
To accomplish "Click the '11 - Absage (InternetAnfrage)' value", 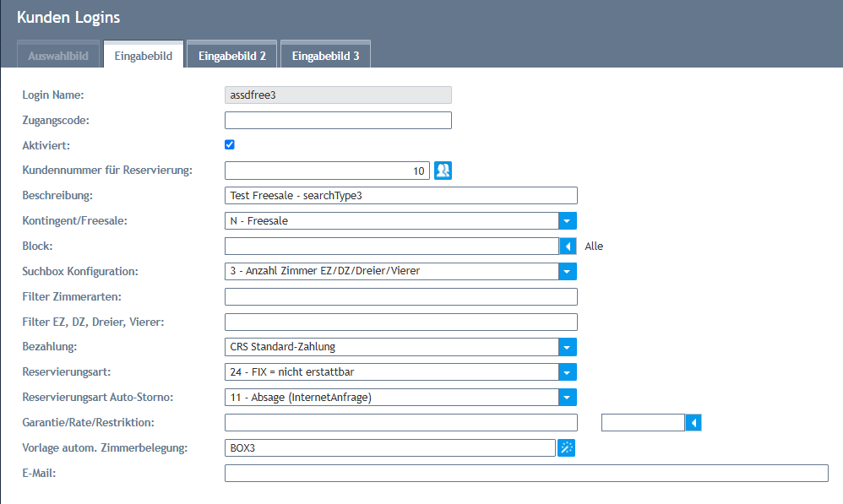I will click(301, 397).
